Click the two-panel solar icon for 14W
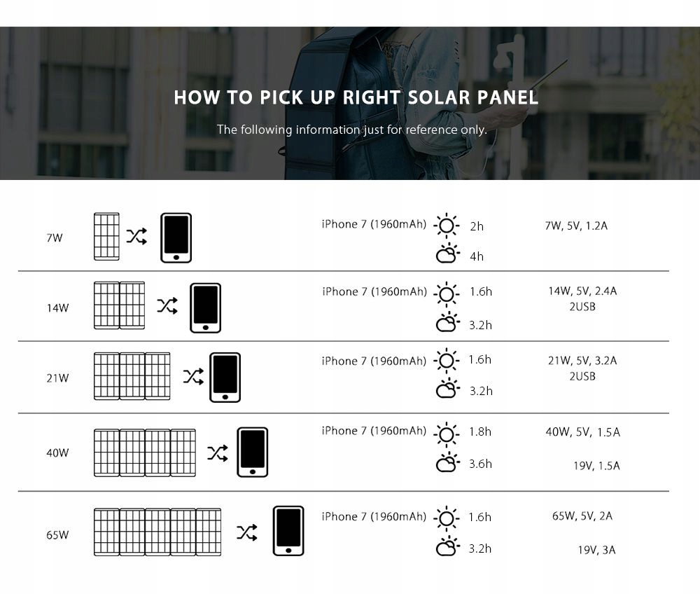The width and height of the screenshot is (700, 594). click(119, 306)
